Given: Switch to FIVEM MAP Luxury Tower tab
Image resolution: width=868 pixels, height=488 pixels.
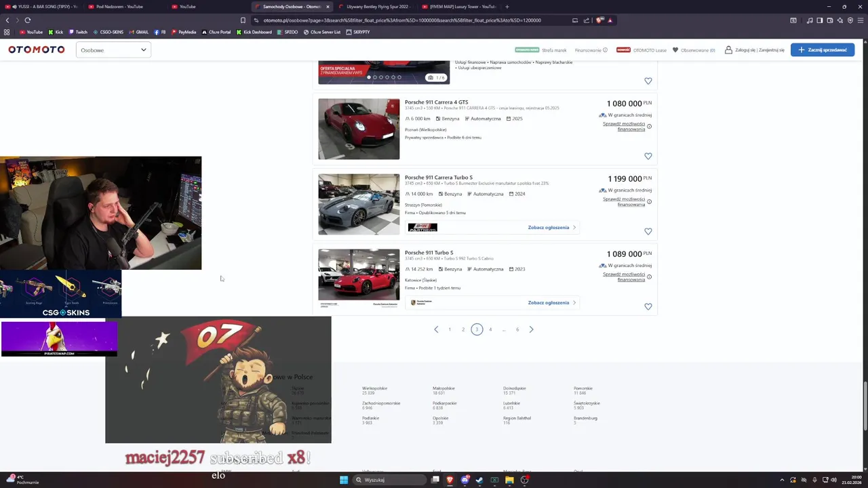Looking at the screenshot, I should point(460,7).
